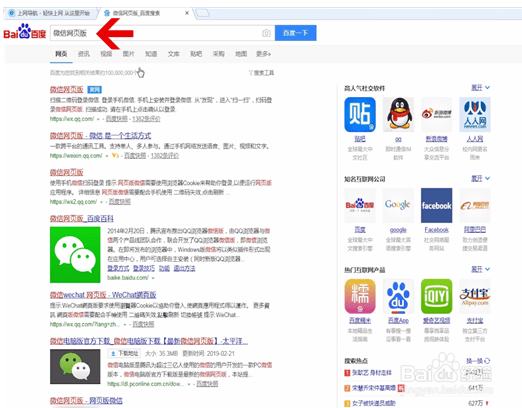Image resolution: width=522 pixels, height=408 pixels.
Task: Close the WeChat web search tab
Action: [187, 13]
